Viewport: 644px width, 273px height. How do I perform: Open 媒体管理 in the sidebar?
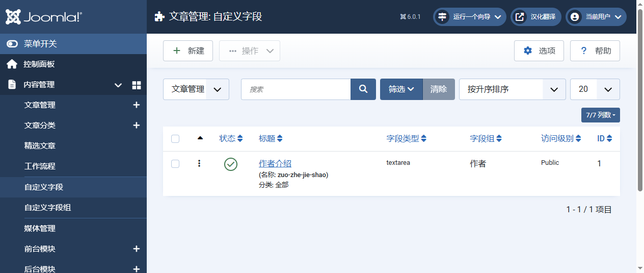(40, 229)
